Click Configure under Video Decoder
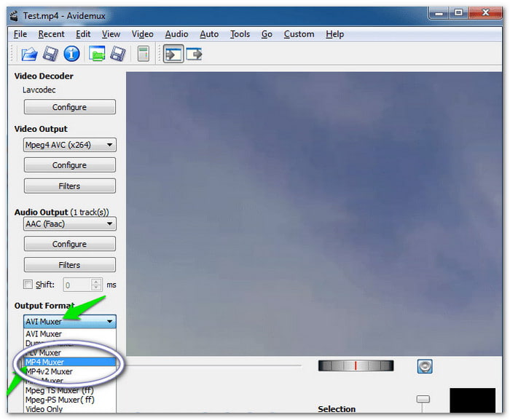The image size is (510, 420). pyautogui.click(x=70, y=107)
